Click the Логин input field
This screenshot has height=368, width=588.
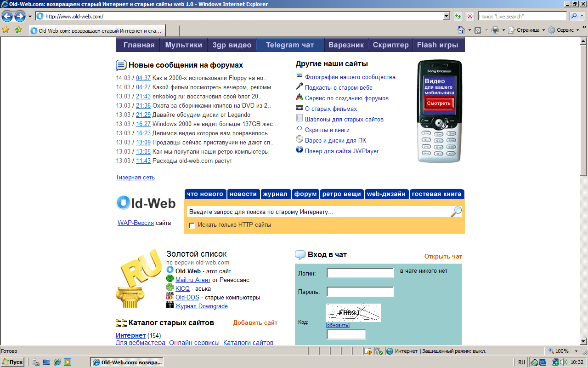click(360, 274)
